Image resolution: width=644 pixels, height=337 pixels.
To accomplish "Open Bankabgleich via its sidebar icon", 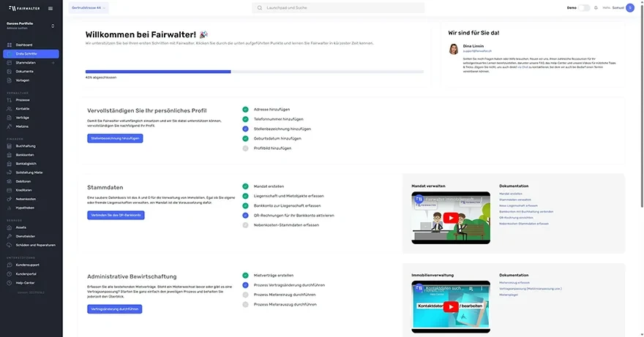I will (10, 164).
